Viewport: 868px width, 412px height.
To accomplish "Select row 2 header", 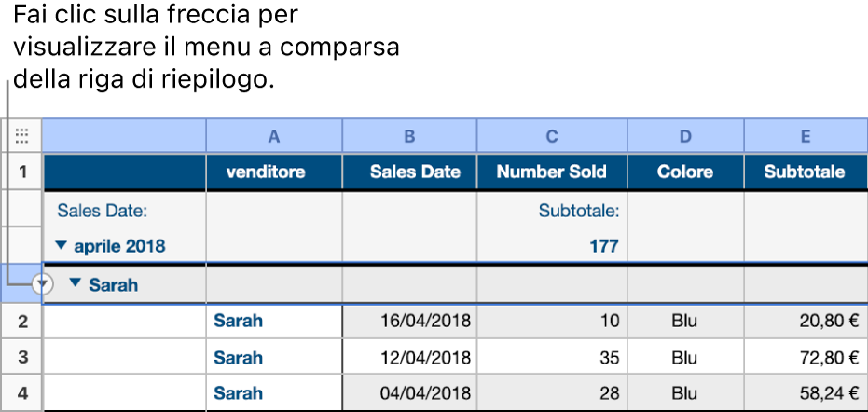I will click(x=21, y=322).
